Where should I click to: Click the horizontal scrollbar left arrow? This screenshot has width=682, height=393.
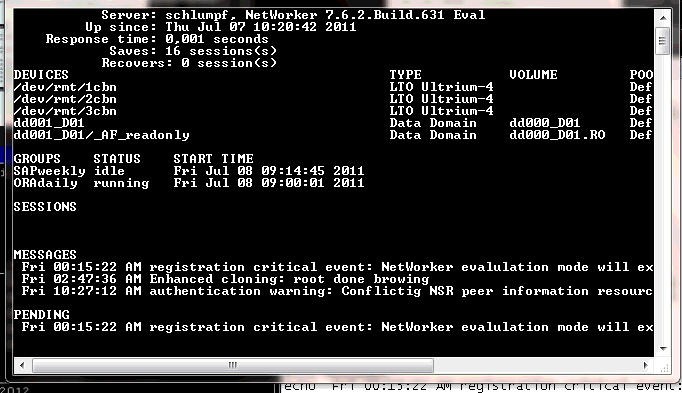(x=22, y=365)
